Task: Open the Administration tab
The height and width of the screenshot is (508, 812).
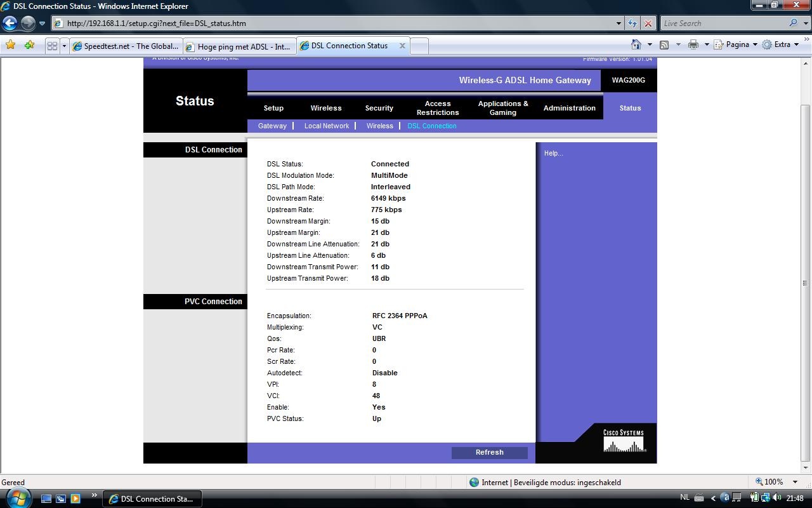Action: pyautogui.click(x=570, y=108)
